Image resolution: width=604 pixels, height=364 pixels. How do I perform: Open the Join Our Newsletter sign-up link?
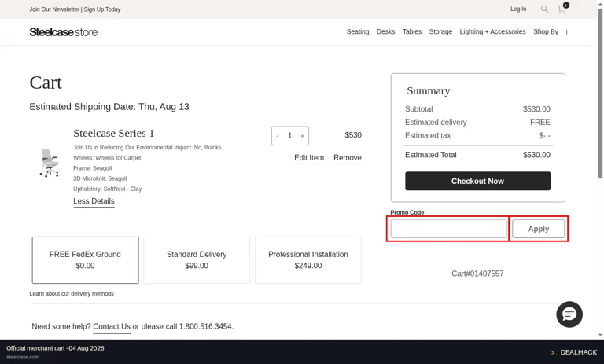[x=75, y=9]
